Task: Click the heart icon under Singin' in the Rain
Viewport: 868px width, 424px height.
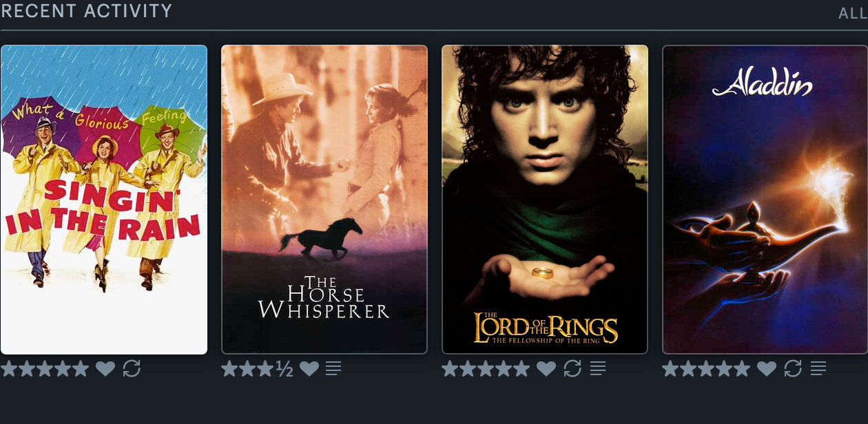Action: point(105,369)
